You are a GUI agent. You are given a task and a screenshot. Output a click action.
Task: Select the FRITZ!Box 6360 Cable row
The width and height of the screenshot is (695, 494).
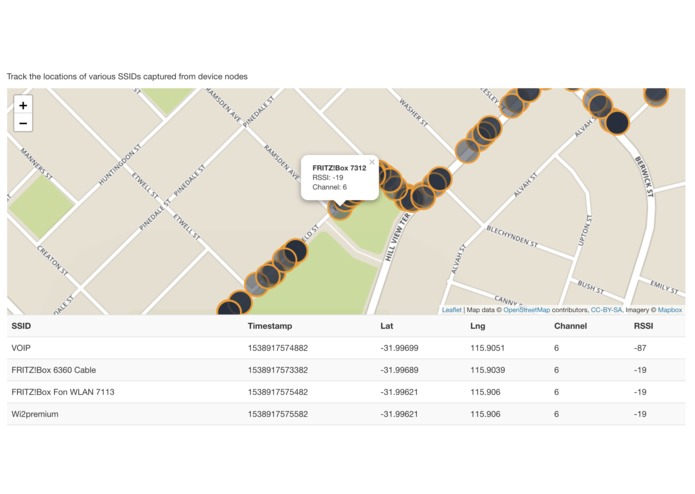click(x=346, y=370)
